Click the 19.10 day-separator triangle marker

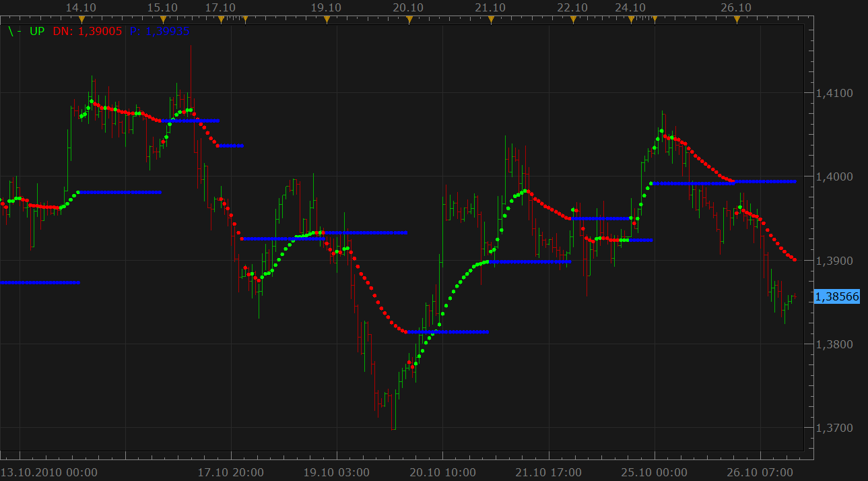pyautogui.click(x=327, y=20)
